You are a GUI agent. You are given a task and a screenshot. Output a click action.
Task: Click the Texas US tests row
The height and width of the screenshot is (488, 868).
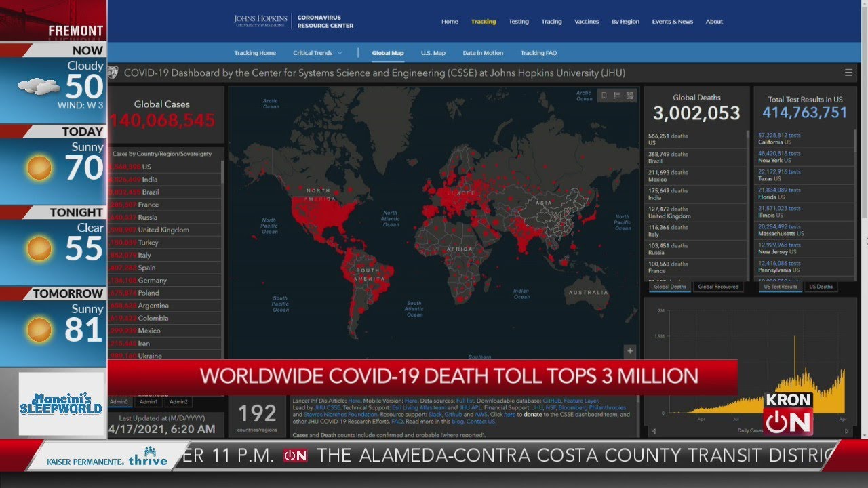point(804,176)
